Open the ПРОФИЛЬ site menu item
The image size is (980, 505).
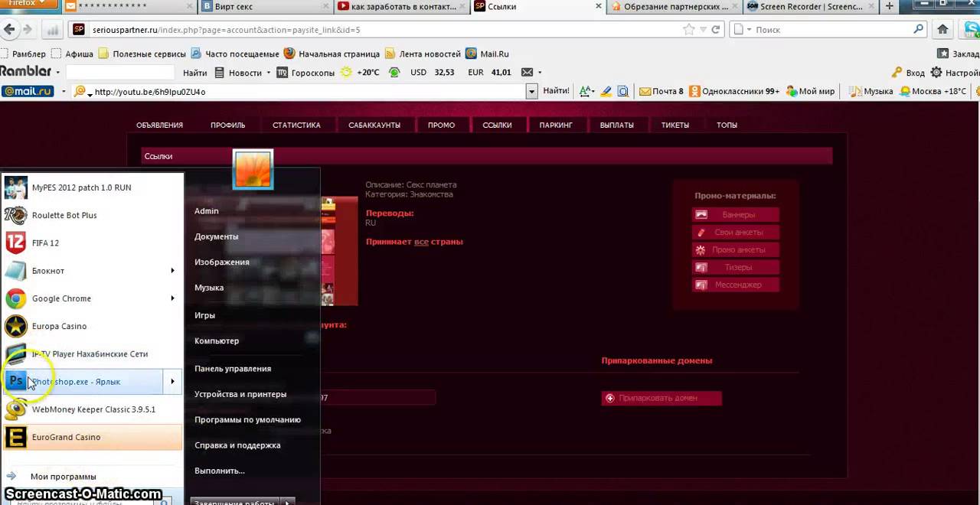[228, 125]
